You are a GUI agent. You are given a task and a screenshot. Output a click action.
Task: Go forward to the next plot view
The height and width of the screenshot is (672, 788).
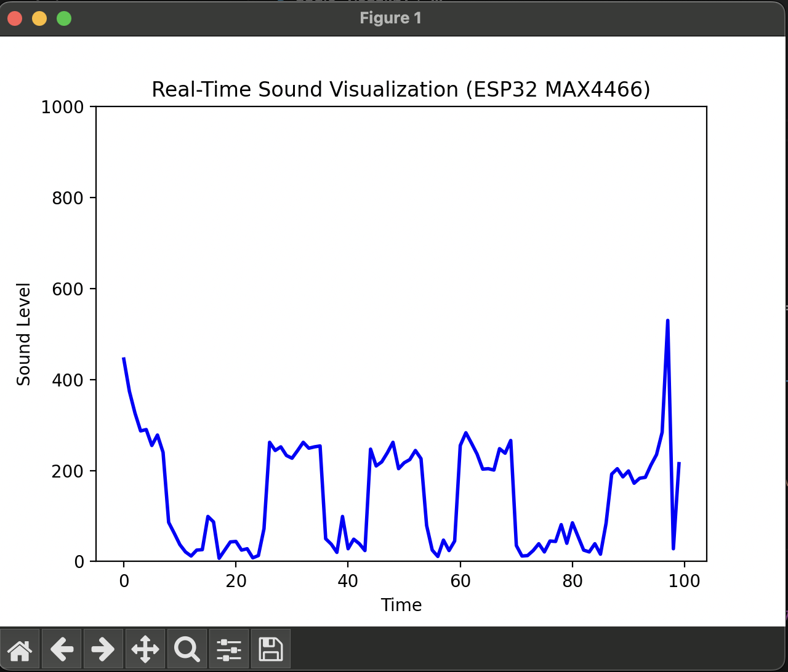tap(103, 649)
